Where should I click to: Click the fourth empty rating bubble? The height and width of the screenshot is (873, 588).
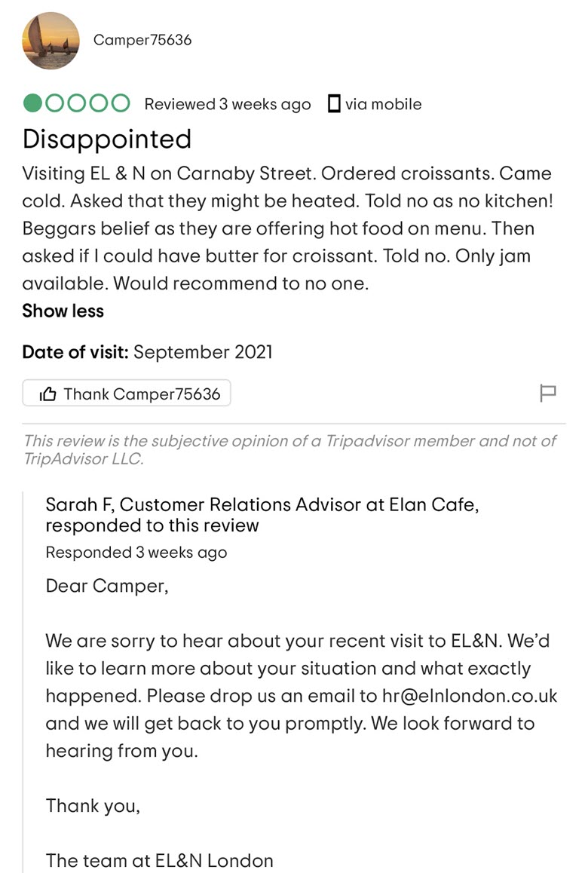coord(99,103)
